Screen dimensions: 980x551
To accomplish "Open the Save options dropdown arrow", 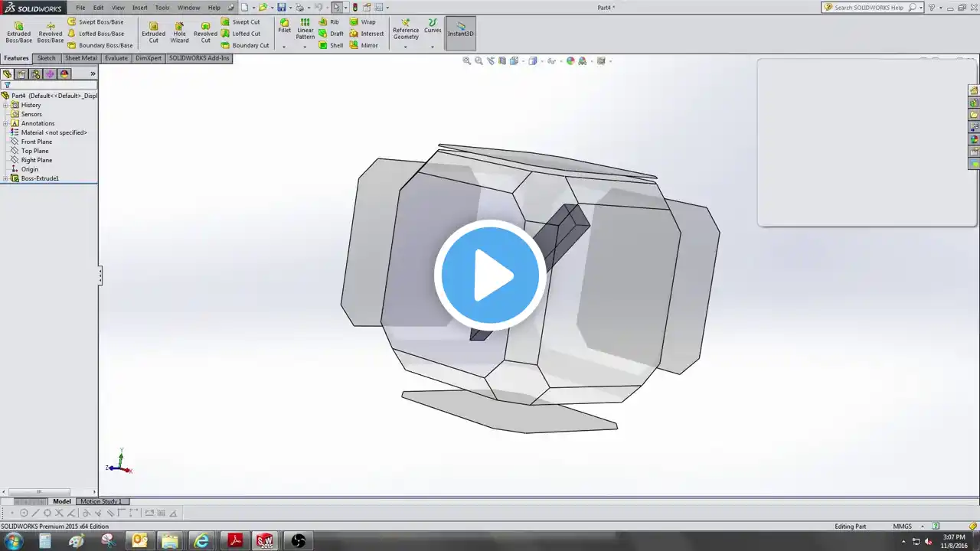I will 289,8.
